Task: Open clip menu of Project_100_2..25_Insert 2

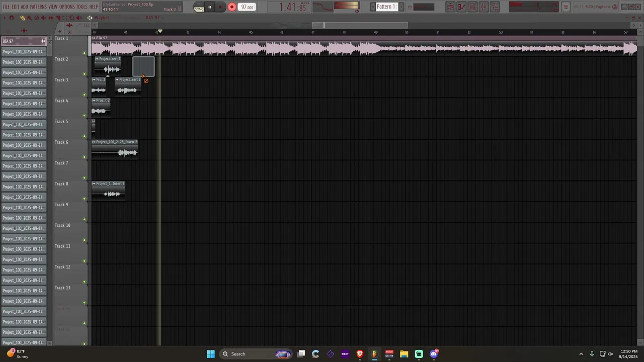Action: [94, 142]
